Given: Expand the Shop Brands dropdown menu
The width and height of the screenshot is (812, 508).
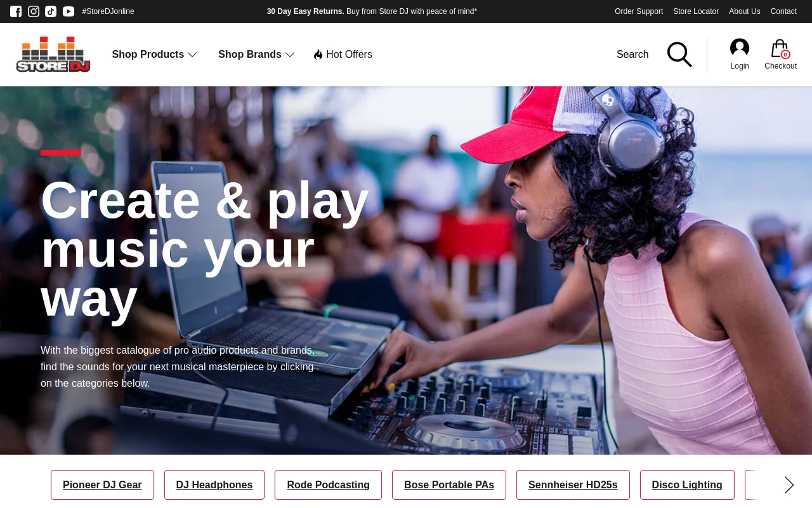Looking at the screenshot, I should 256,55.
